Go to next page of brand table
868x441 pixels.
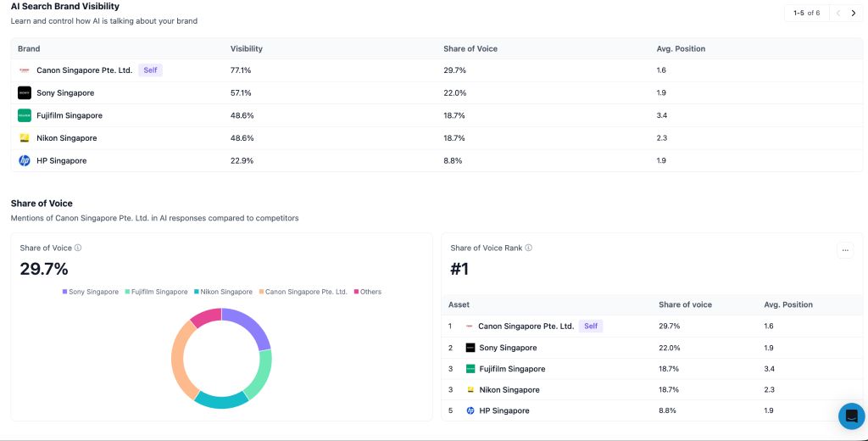click(x=854, y=13)
